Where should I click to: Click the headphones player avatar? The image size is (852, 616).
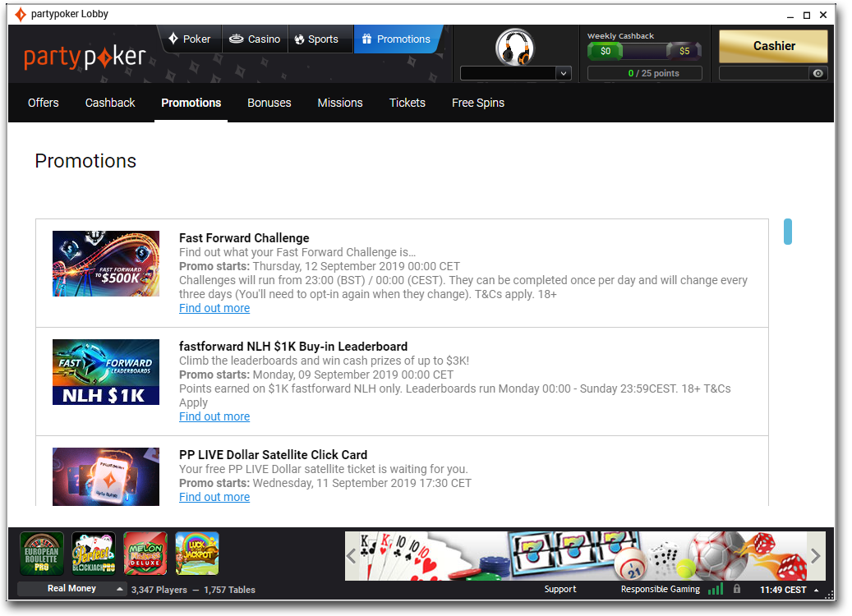click(x=515, y=47)
